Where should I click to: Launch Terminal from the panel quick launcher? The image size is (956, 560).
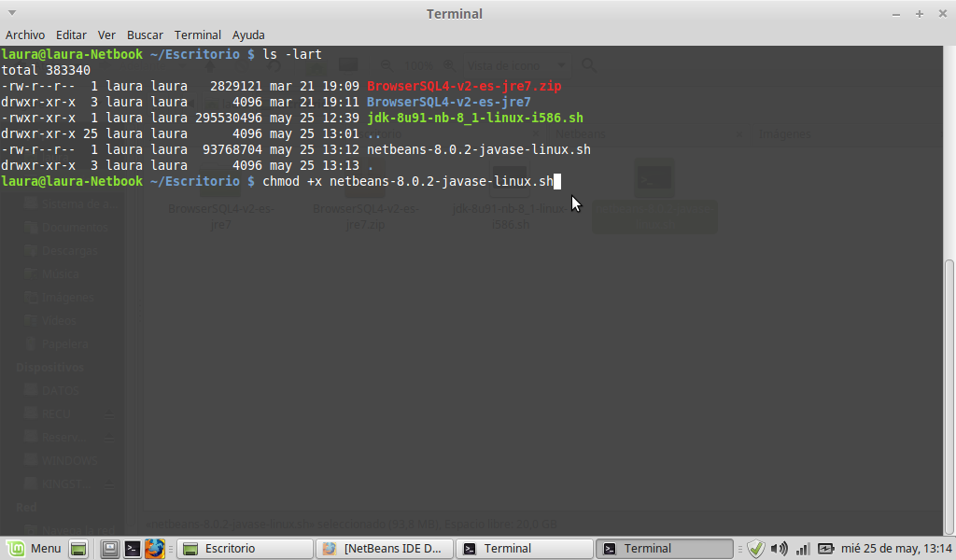point(133,549)
